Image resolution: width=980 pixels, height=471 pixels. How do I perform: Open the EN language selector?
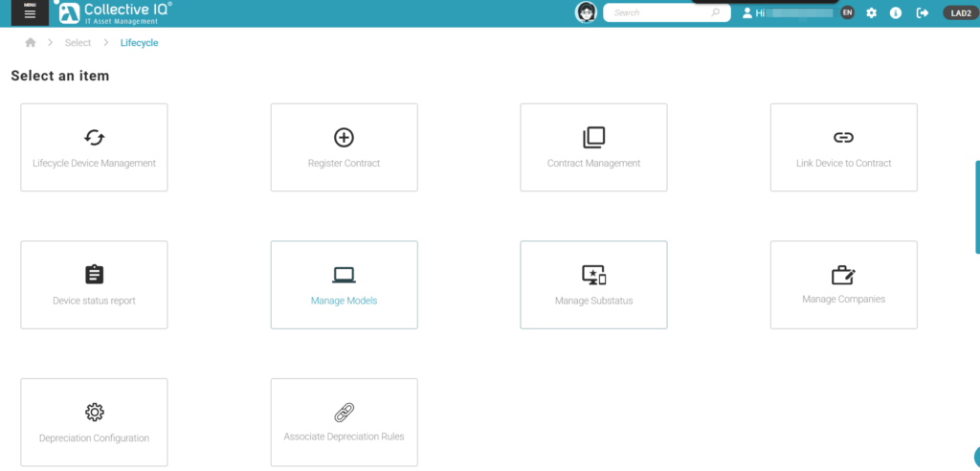point(847,12)
